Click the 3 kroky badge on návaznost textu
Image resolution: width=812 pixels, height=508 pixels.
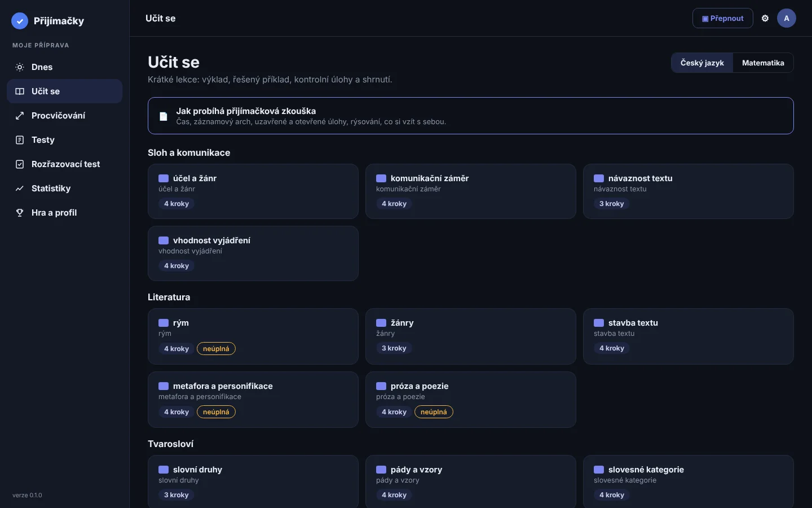(612, 204)
